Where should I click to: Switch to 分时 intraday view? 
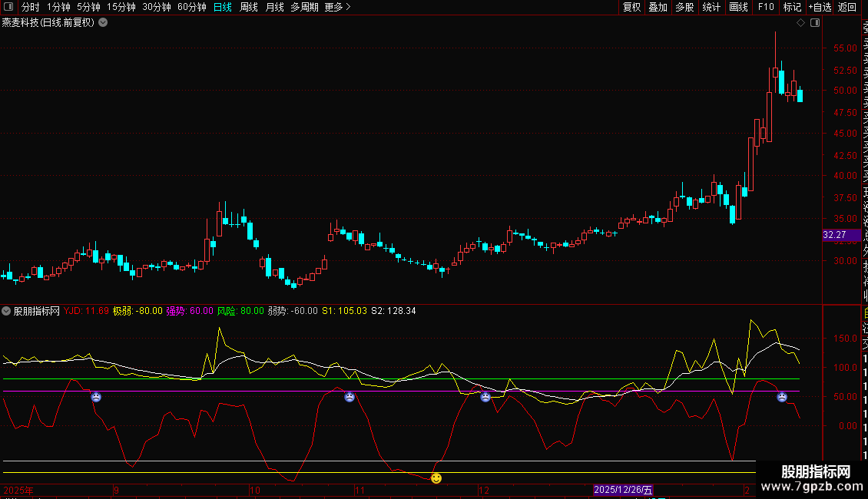click(x=30, y=7)
